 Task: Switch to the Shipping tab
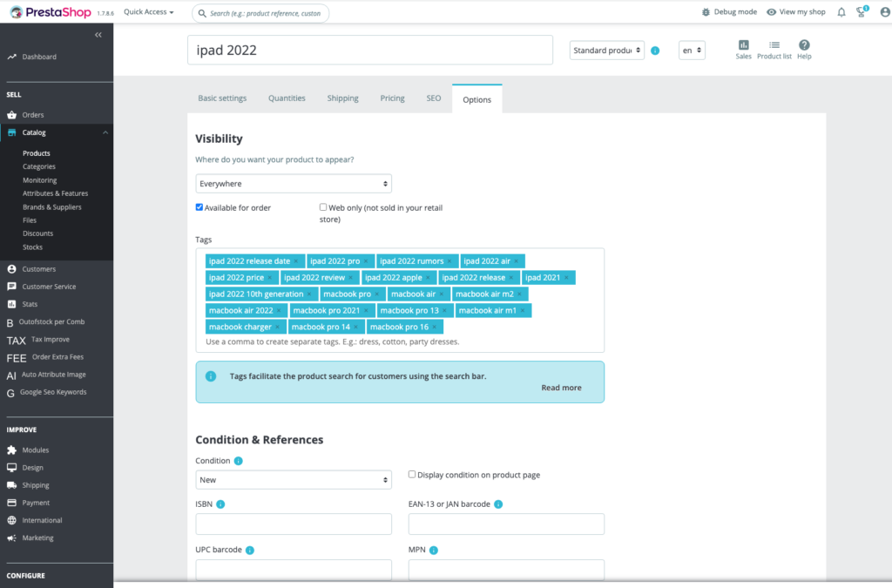tap(343, 98)
